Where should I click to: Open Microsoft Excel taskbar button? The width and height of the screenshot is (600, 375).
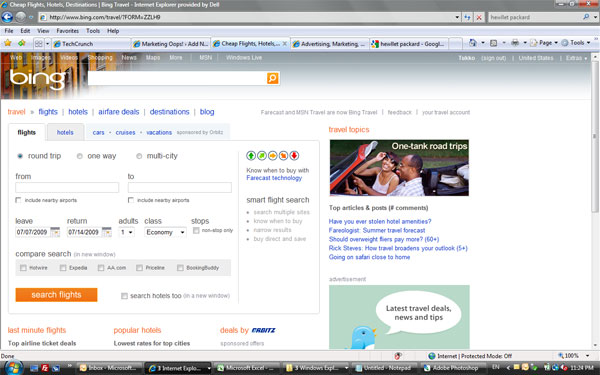click(246, 368)
